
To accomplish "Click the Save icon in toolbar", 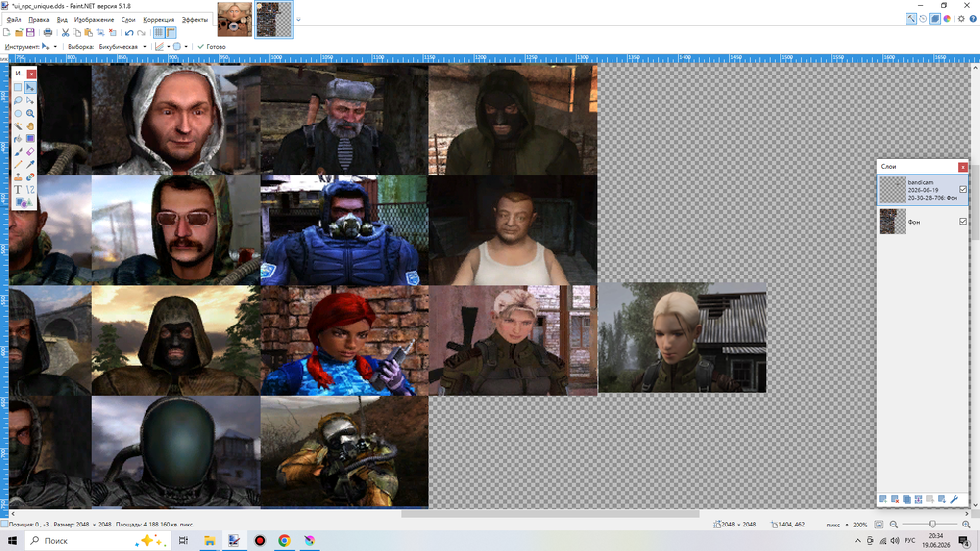I will coord(30,32).
